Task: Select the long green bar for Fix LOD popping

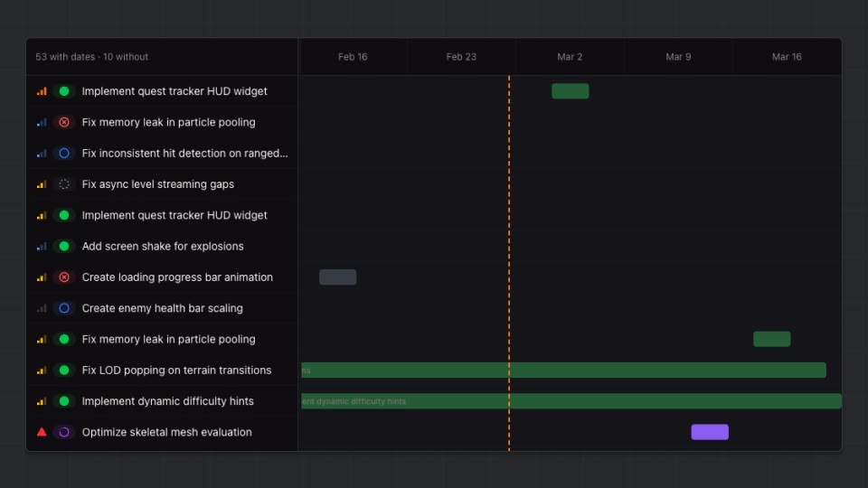Action: tap(563, 371)
